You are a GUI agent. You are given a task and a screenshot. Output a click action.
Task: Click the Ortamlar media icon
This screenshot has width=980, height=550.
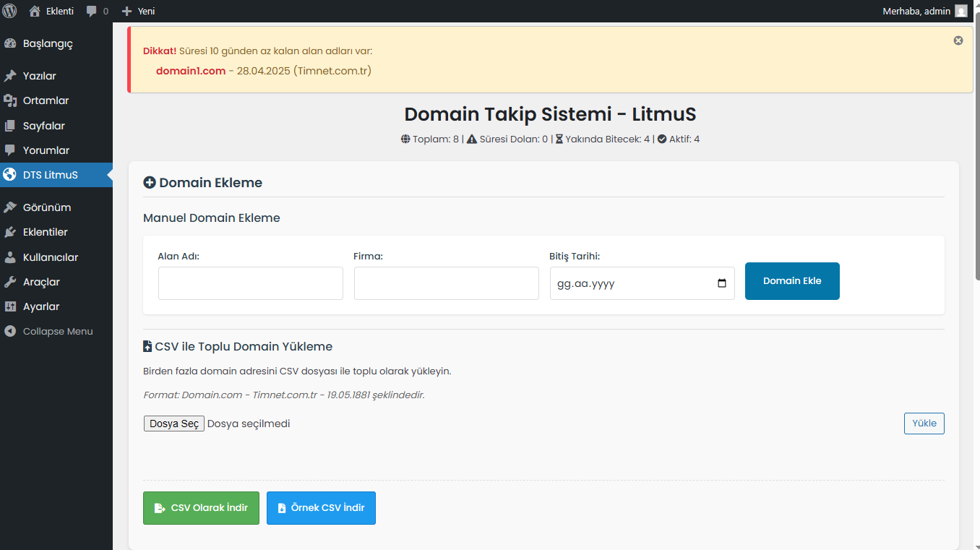(x=10, y=100)
